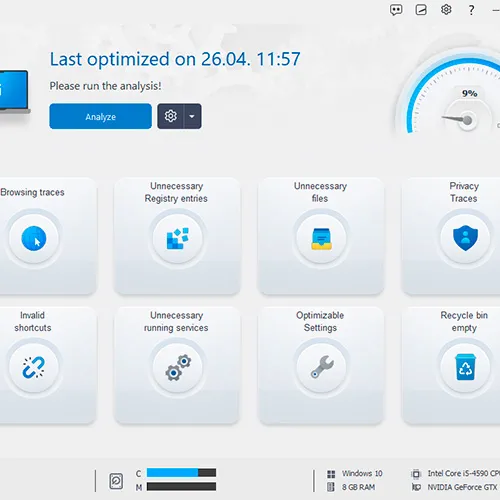Open the Browsing traces globe icon

coord(34,238)
